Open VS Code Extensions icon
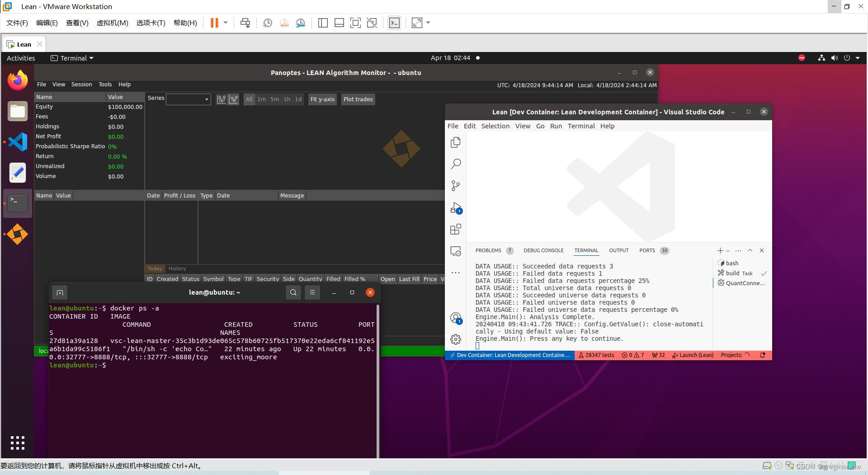Screen dimensions: 868x475 coord(456,229)
